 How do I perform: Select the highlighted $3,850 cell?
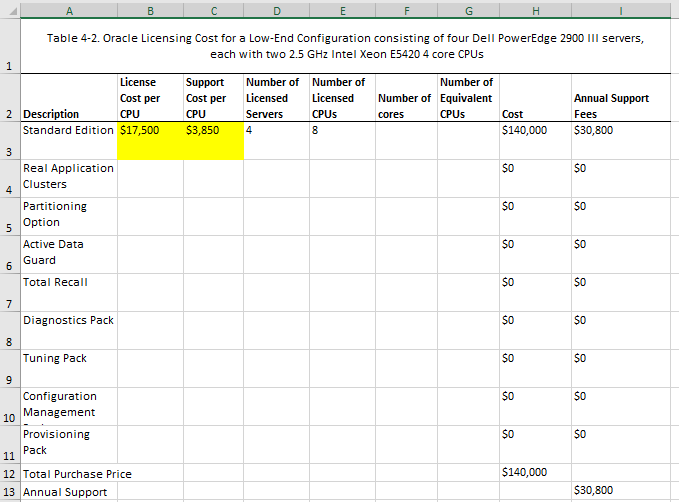tap(213, 141)
